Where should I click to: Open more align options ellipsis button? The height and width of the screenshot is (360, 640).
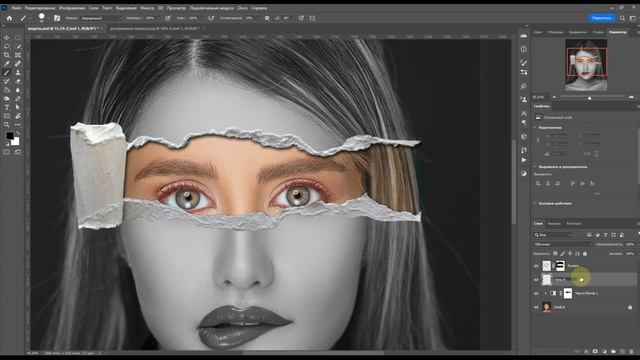point(597,193)
